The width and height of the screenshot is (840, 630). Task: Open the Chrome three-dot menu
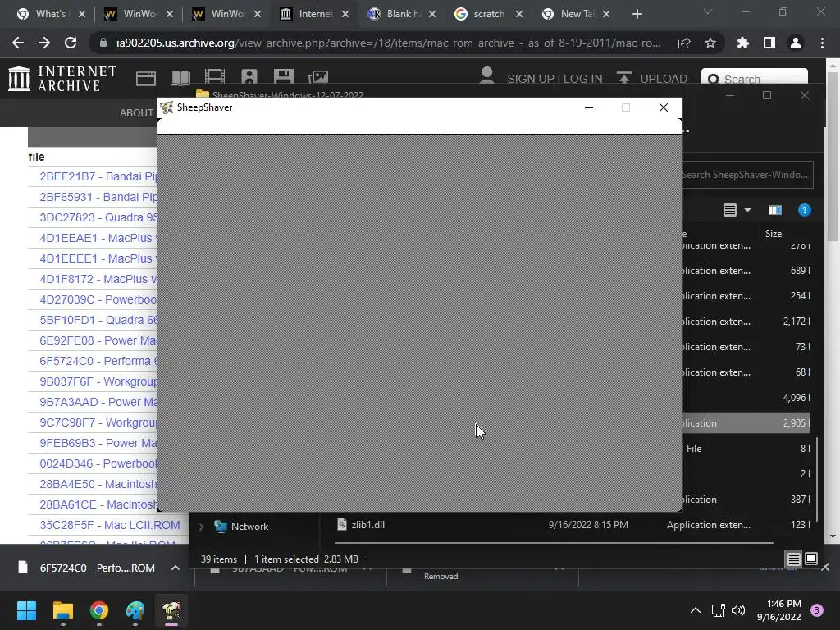(x=822, y=43)
